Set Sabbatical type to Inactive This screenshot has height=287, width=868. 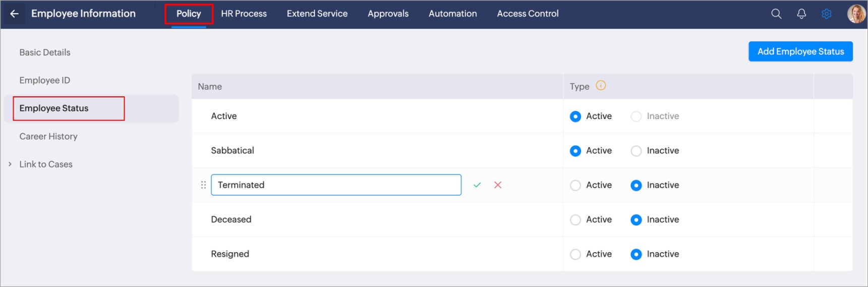636,151
